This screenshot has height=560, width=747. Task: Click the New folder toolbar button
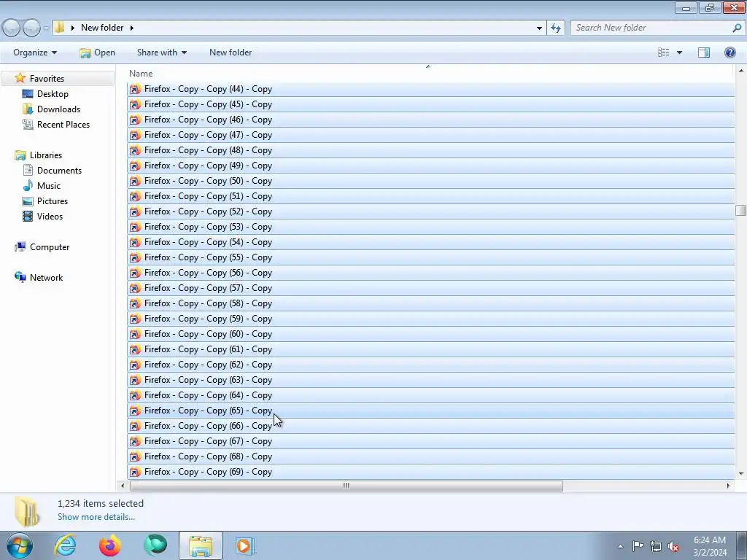[x=231, y=52]
